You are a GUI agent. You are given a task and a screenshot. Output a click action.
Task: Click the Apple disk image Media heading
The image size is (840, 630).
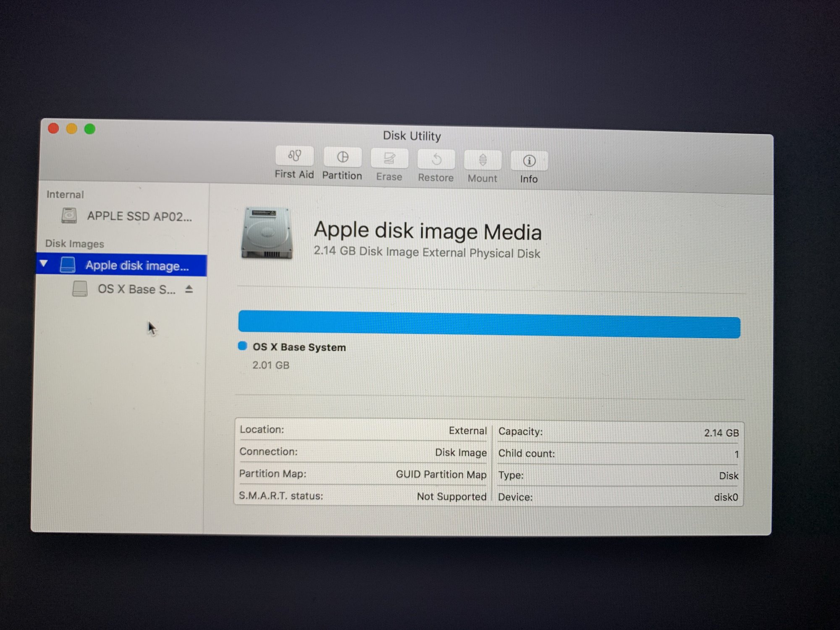[x=428, y=231]
